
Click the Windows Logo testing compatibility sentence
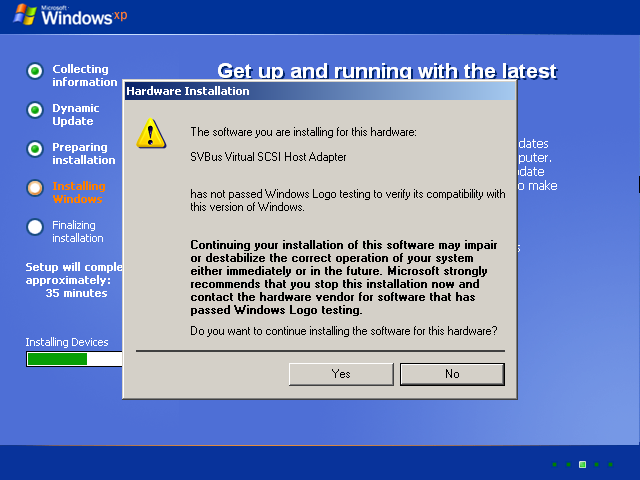point(348,200)
